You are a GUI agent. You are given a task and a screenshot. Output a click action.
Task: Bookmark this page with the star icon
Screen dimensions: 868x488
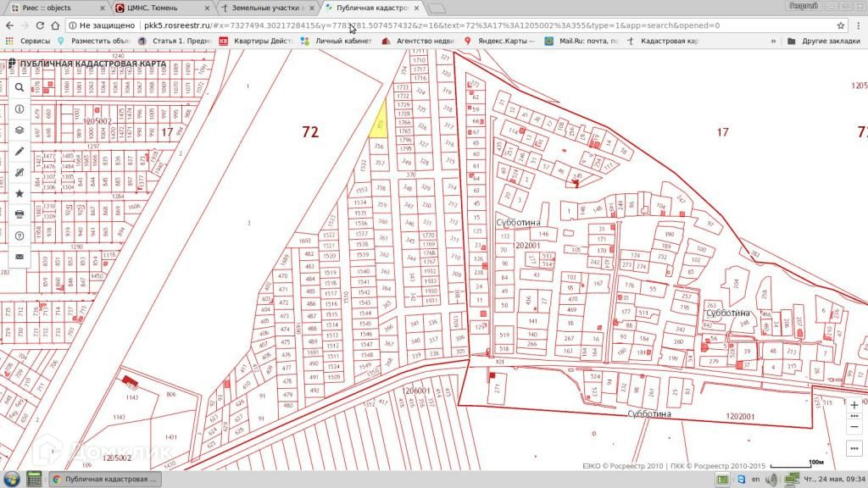click(x=841, y=25)
